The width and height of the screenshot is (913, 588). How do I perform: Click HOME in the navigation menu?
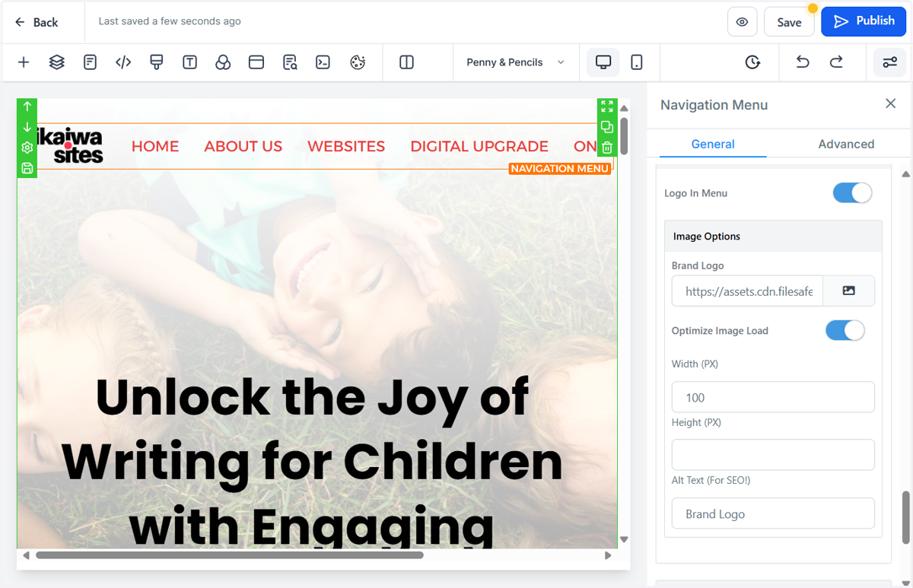(x=155, y=146)
